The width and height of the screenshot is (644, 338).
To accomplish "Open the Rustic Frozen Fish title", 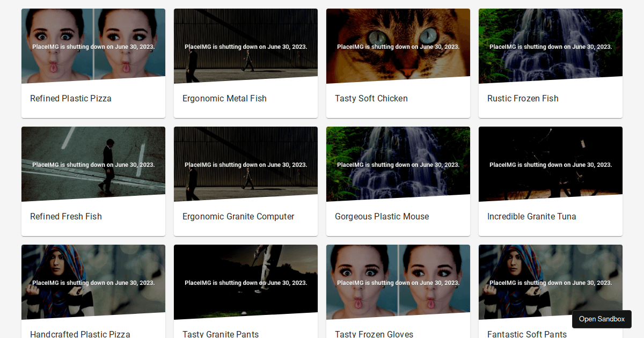I will (523, 99).
